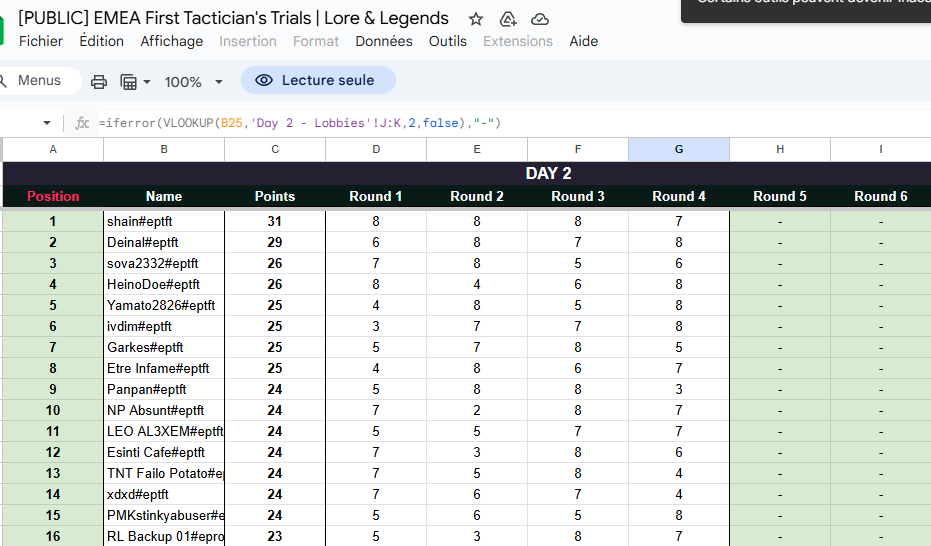The image size is (931, 546).
Task: Select the LEO AL3XEM#eptft name cell
Action: pos(164,431)
